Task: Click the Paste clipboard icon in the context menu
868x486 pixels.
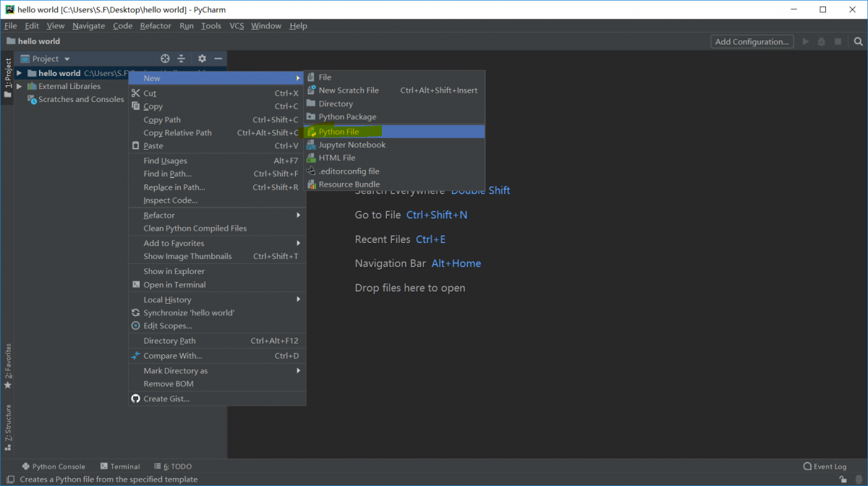Action: (x=135, y=145)
